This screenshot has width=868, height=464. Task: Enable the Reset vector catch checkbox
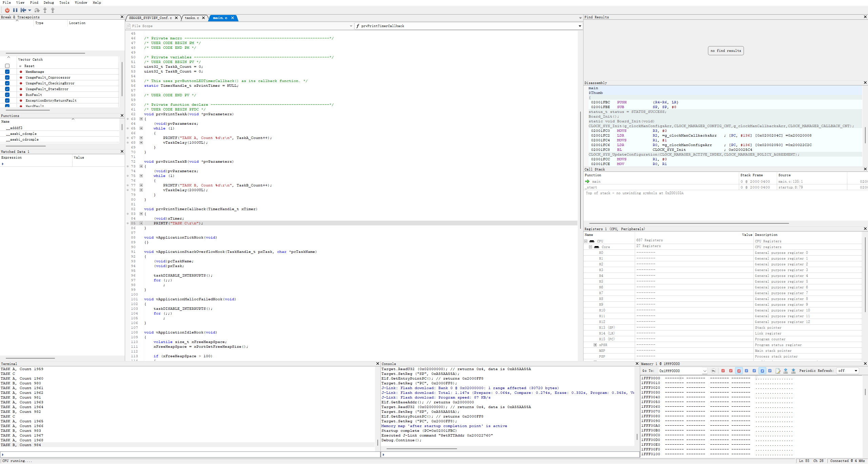[7, 66]
